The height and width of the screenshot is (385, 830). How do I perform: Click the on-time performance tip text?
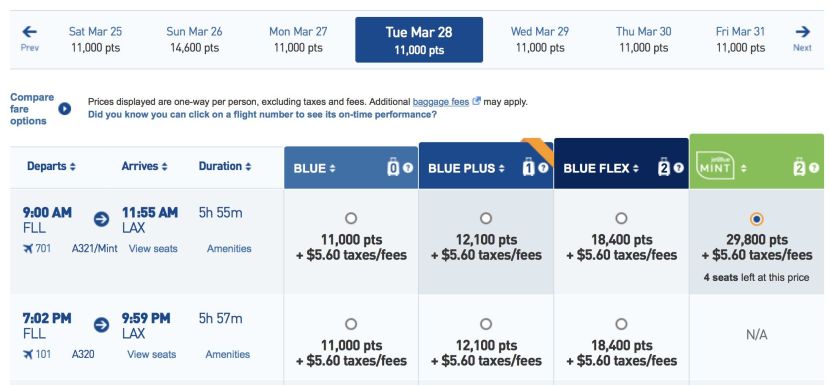point(262,114)
